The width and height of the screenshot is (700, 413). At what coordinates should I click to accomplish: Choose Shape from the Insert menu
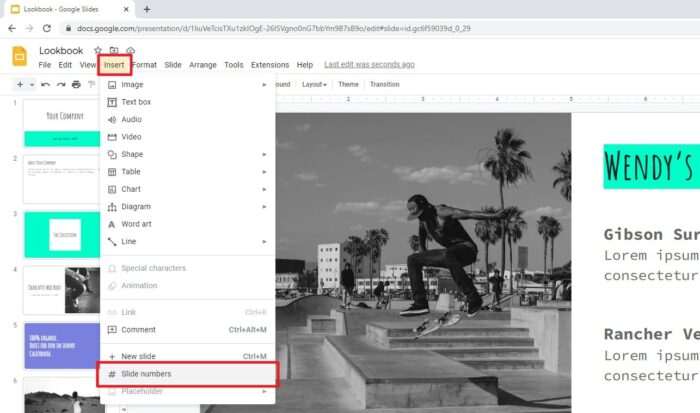[187, 154]
